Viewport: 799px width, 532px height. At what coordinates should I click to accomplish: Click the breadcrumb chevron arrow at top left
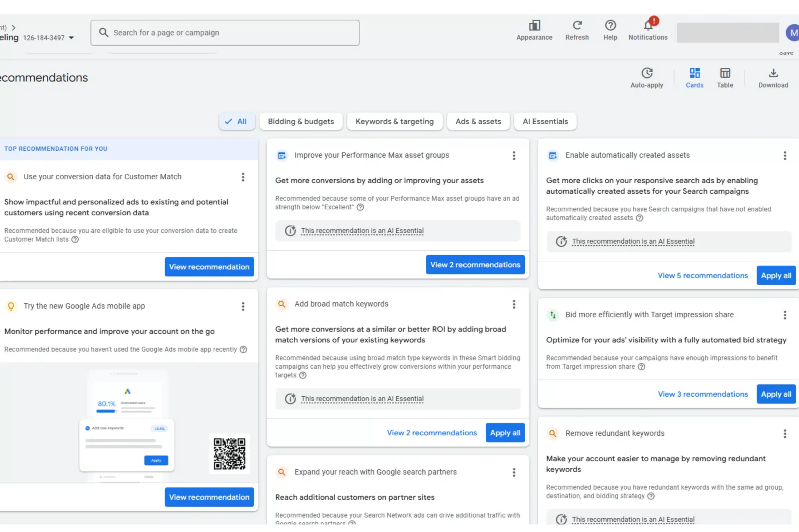click(14, 27)
